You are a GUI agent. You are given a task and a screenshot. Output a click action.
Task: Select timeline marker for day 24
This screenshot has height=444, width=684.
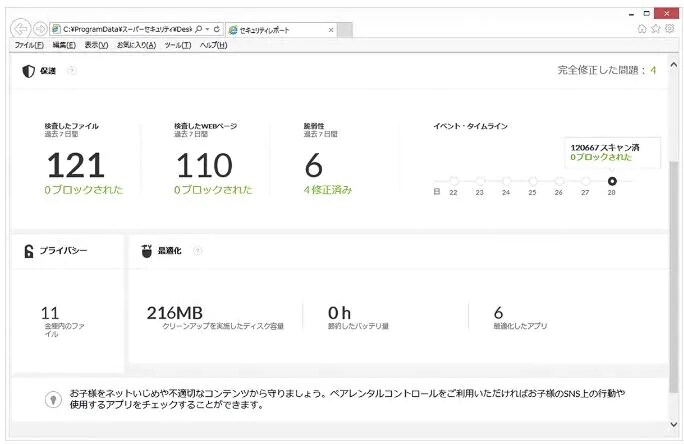(506, 181)
